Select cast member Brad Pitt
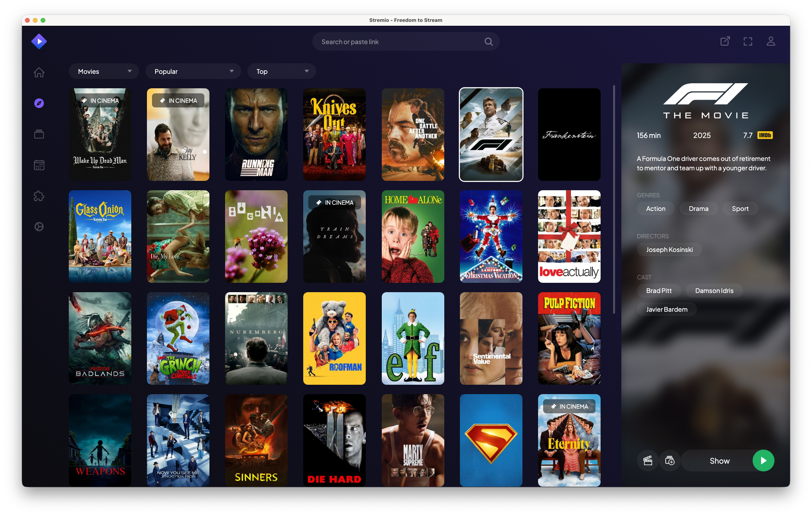This screenshot has height=516, width=812. point(658,291)
